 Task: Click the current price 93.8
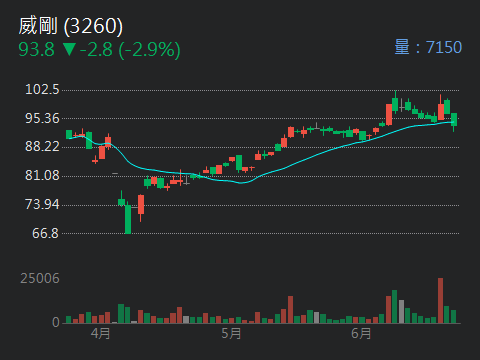[36, 50]
